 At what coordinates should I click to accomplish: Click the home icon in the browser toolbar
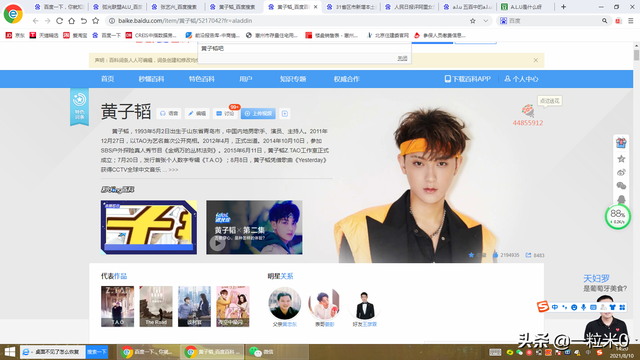[x=71, y=21]
